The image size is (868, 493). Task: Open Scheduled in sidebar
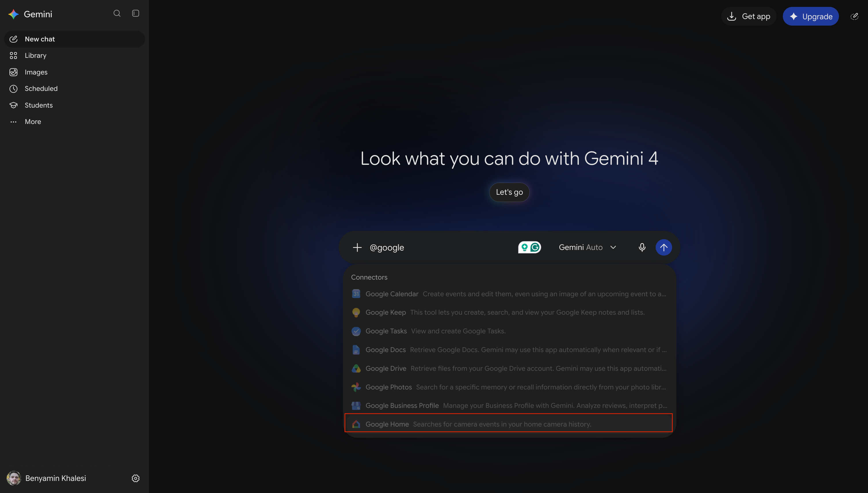tap(74, 89)
